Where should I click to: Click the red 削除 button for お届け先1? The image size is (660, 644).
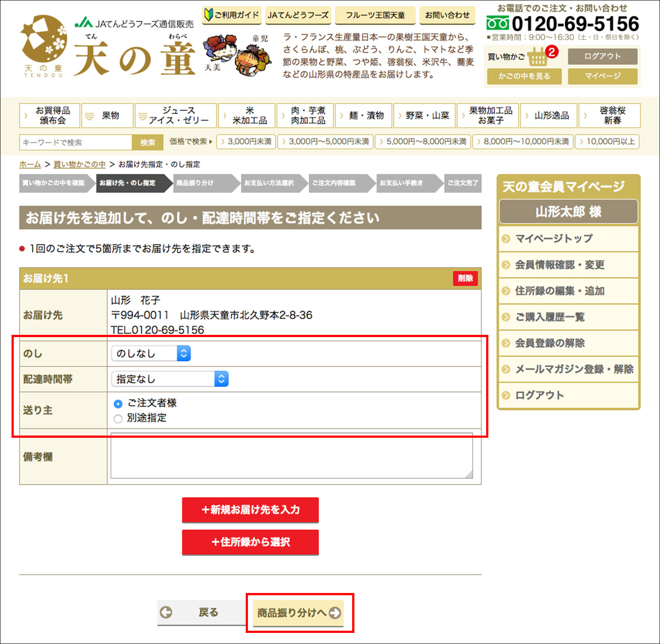pos(465,278)
